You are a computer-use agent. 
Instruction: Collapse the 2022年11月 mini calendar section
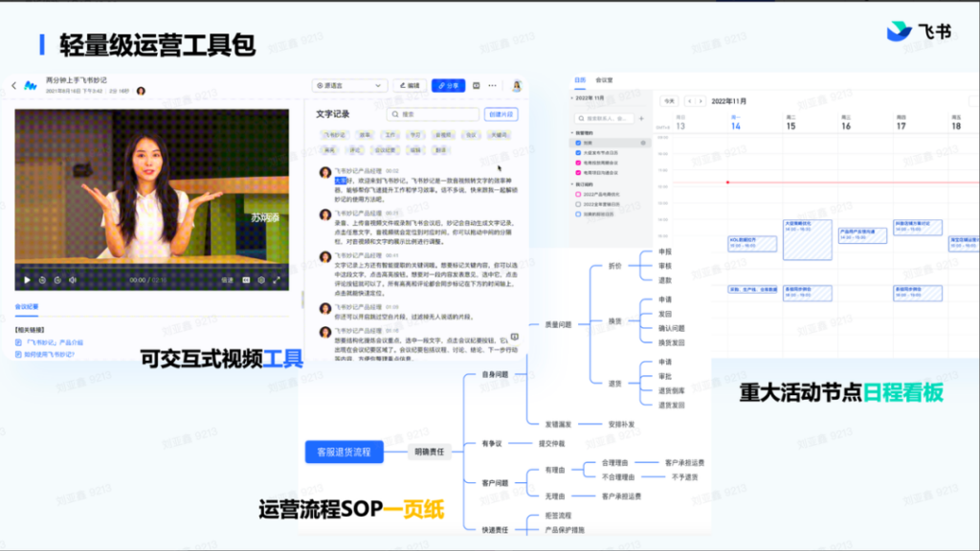(574, 99)
